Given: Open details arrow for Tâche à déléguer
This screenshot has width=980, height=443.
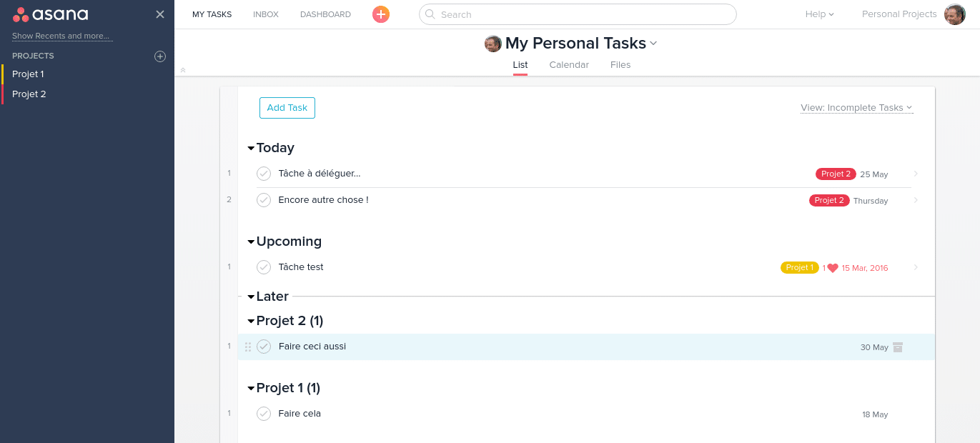Looking at the screenshot, I should coord(916,174).
